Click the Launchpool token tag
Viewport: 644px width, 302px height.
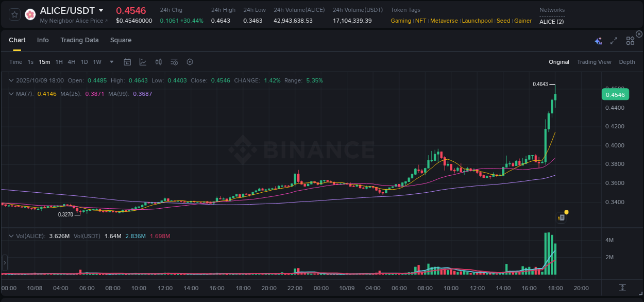(x=477, y=21)
